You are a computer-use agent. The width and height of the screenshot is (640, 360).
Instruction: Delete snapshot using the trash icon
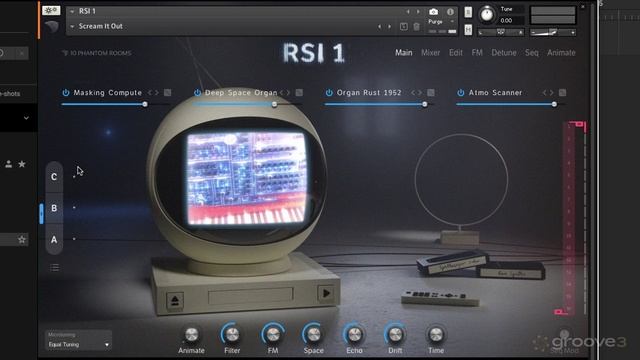pos(416,27)
